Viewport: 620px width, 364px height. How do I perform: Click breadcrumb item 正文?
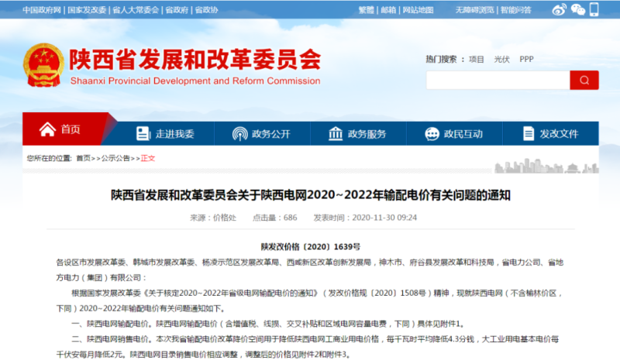coord(148,158)
